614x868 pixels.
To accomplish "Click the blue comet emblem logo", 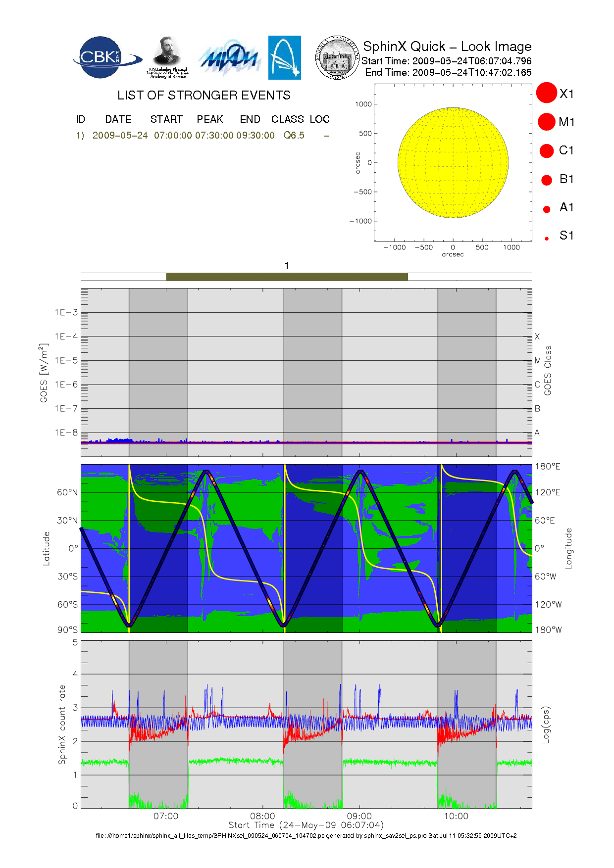I will click(x=284, y=57).
